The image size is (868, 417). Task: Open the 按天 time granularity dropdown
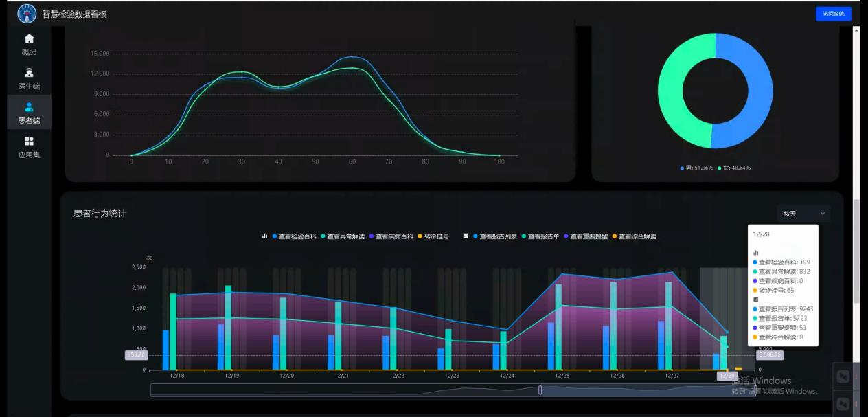(803, 214)
